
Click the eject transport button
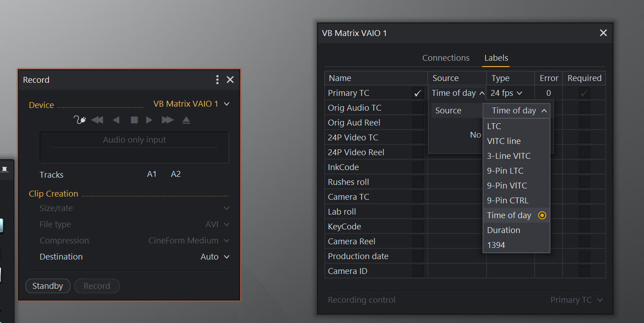186,120
